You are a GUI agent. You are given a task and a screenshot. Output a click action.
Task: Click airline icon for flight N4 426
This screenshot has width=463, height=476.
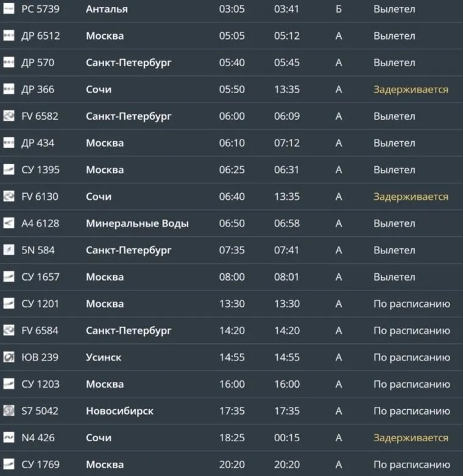[x=9, y=438]
